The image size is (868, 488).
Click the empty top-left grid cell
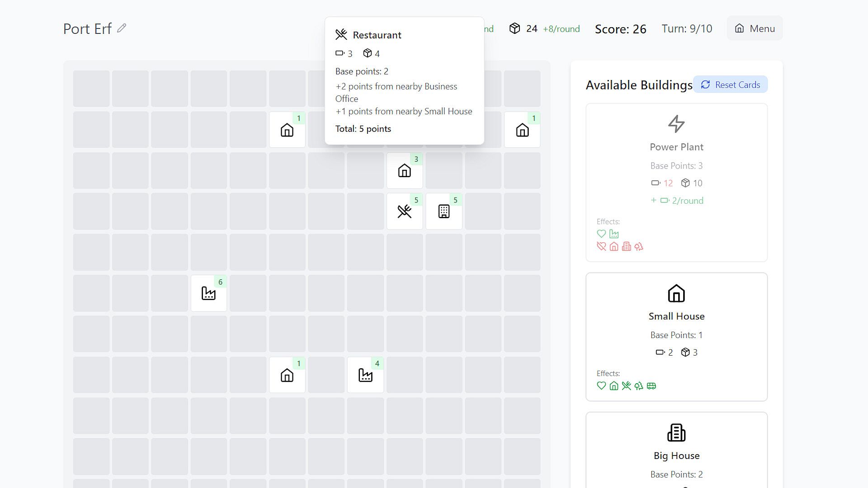pyautogui.click(x=91, y=89)
